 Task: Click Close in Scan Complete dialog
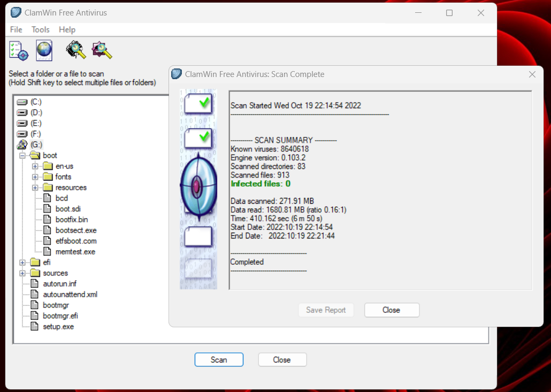click(x=392, y=310)
